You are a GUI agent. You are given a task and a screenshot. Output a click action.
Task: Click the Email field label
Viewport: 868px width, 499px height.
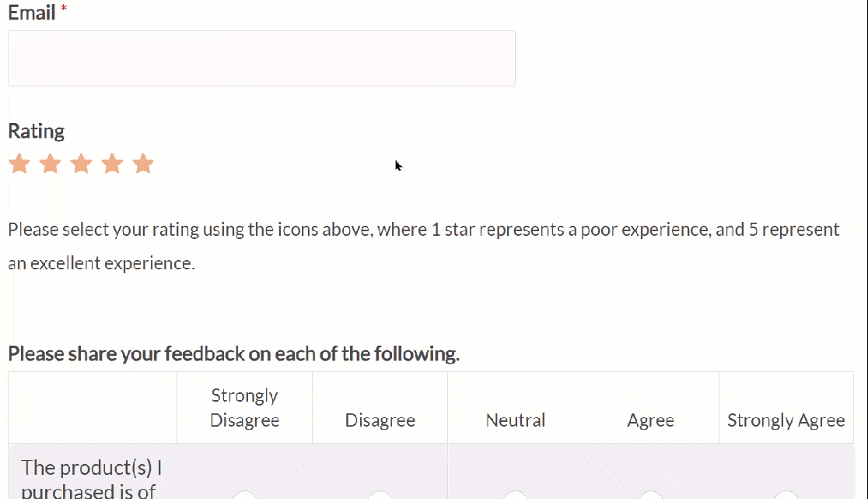pos(30,12)
